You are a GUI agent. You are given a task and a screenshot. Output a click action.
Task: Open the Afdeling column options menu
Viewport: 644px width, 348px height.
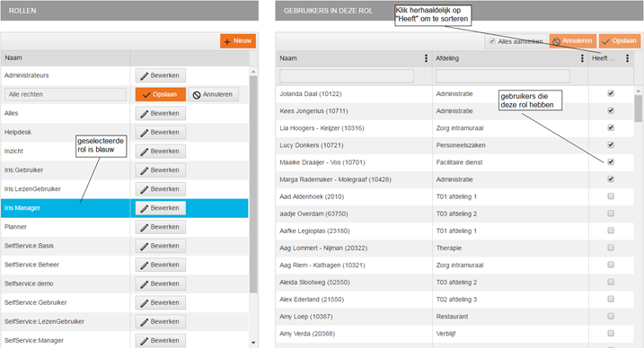click(582, 58)
